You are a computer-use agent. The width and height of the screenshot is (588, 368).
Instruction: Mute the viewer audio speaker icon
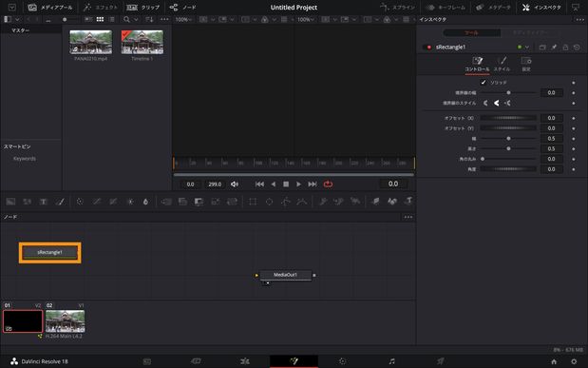point(235,184)
